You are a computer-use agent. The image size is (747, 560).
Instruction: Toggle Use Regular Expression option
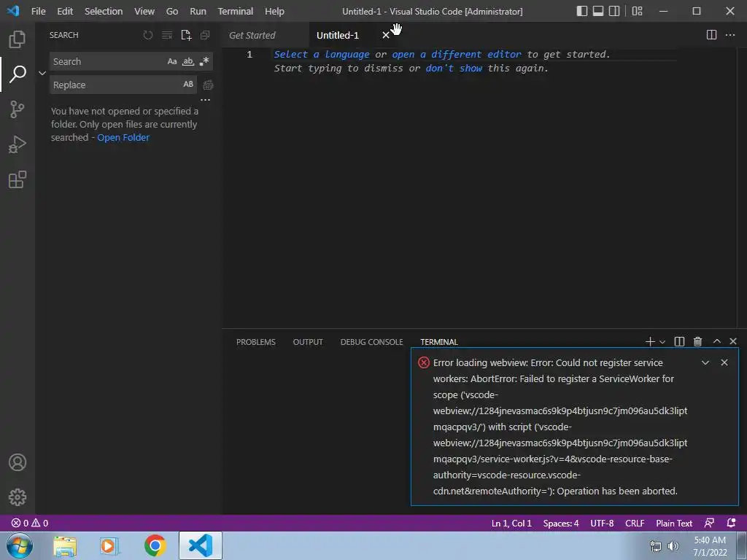[204, 61]
